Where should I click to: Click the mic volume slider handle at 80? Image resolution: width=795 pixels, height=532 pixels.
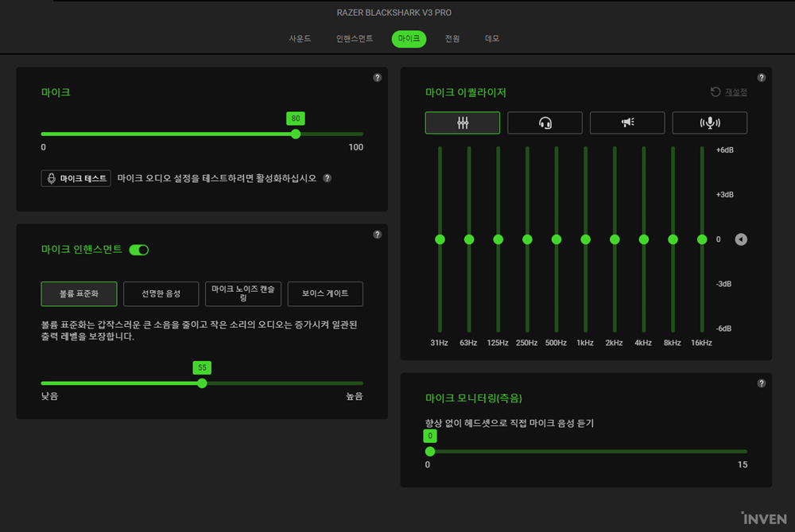pos(296,134)
